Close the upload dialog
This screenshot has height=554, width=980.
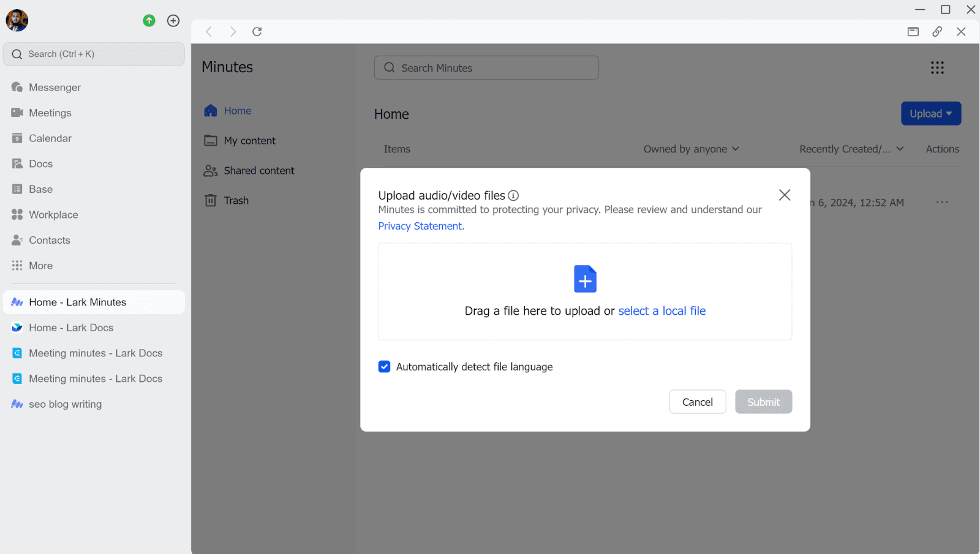click(x=785, y=195)
